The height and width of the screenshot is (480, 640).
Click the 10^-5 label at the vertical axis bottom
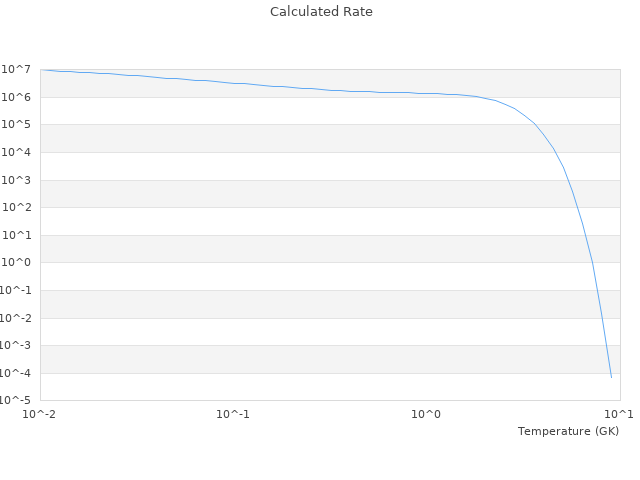click(x=17, y=401)
